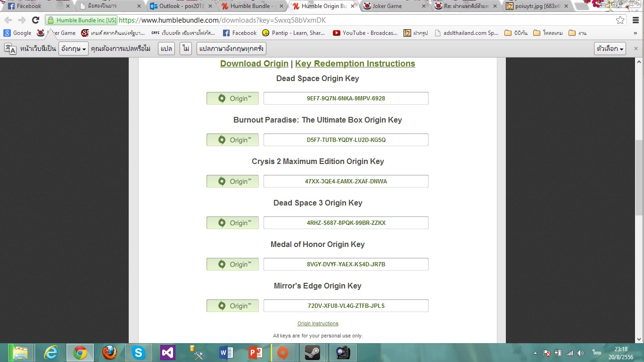Click the Mirror's Edge Origin button
Screen dimensions: 644x362
232,306
